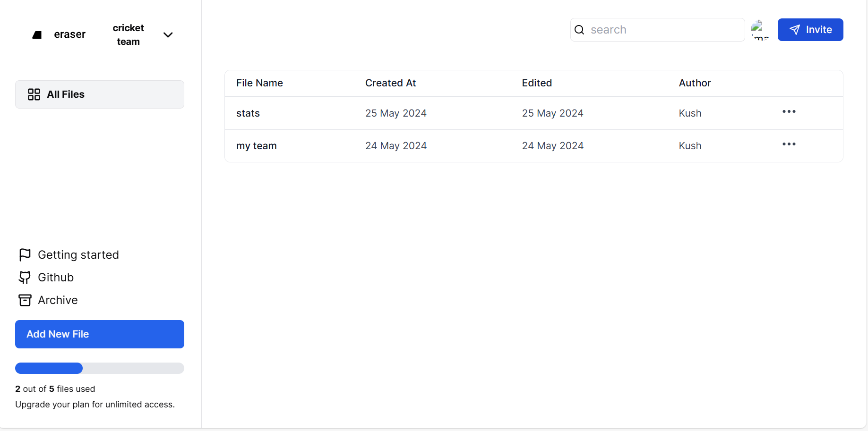Select the cricket team name label
The image size is (868, 431).
(x=128, y=35)
